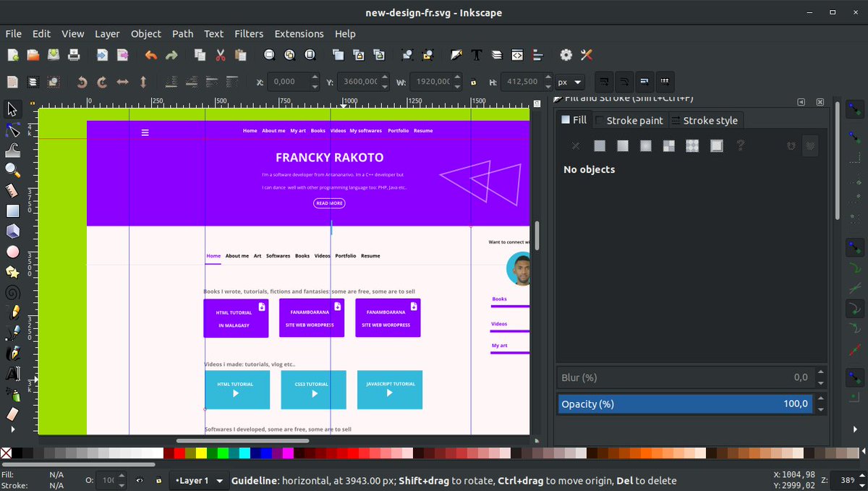Click the Unknown paint question mark button
Viewport: 868px width, 491px height.
coord(740,145)
